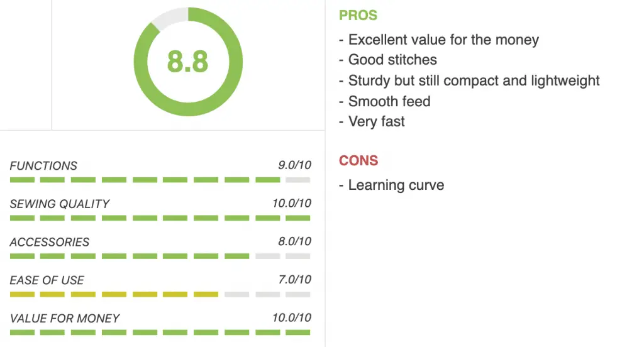Click the 'Learning curve' con item
The height and width of the screenshot is (347, 644).
click(396, 185)
